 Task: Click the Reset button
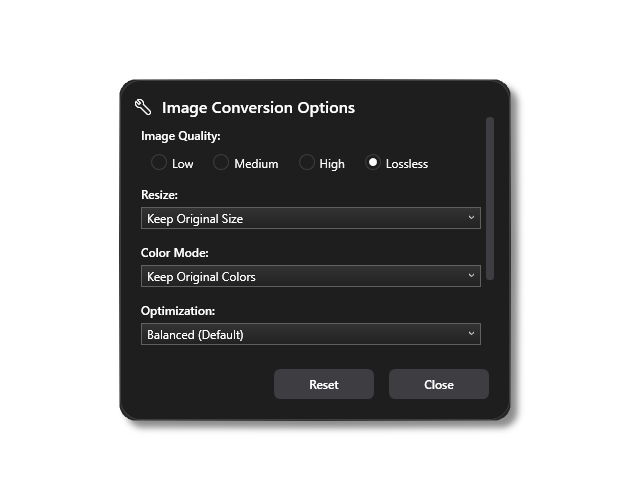click(324, 384)
